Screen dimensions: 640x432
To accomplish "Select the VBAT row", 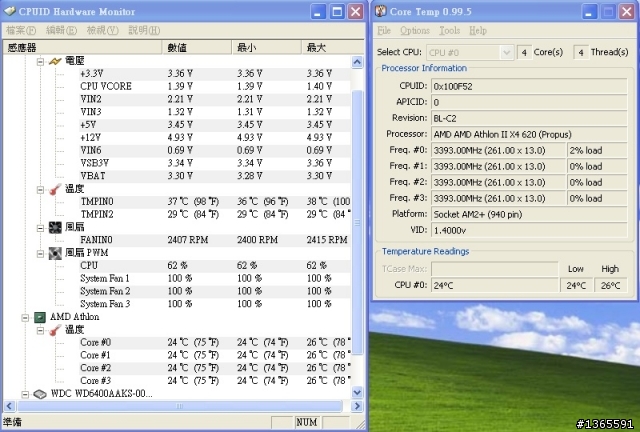I will point(215,176).
